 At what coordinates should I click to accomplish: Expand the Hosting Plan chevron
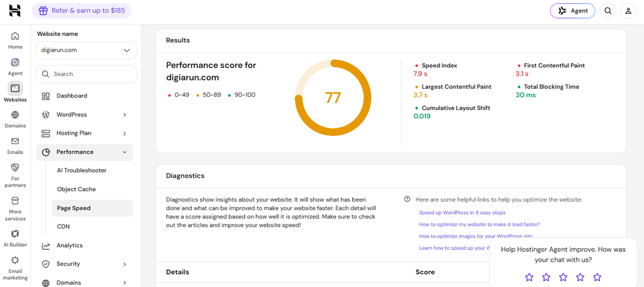click(x=125, y=133)
